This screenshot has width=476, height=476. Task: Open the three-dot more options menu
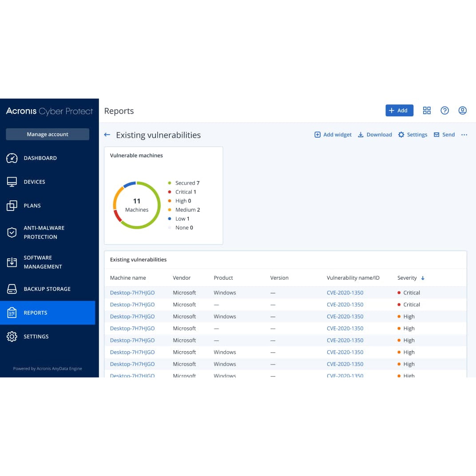click(464, 135)
